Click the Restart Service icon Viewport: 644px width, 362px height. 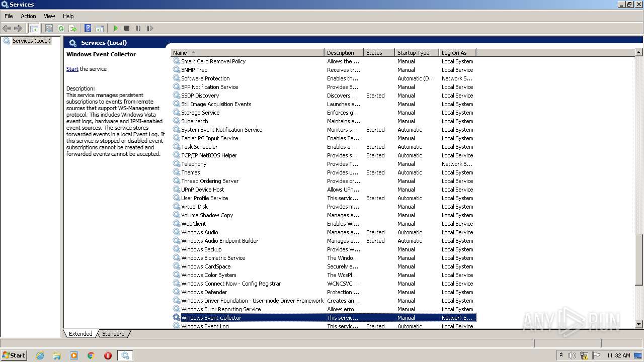150,28
